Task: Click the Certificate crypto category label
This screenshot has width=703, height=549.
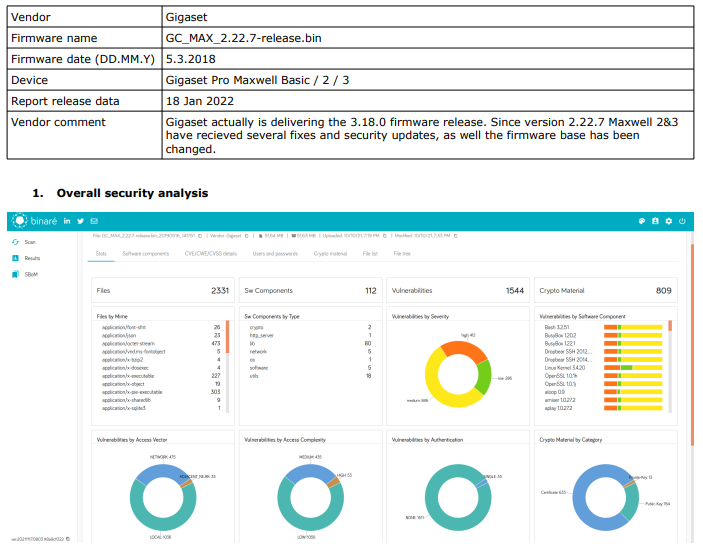Action: [x=553, y=493]
